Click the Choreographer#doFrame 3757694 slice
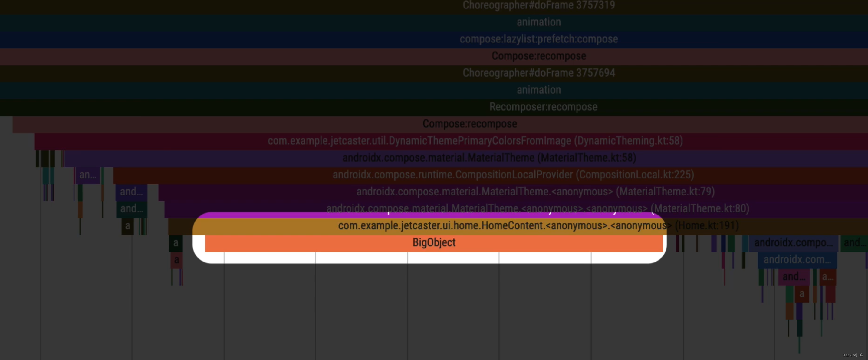The image size is (868, 360). tap(434, 73)
